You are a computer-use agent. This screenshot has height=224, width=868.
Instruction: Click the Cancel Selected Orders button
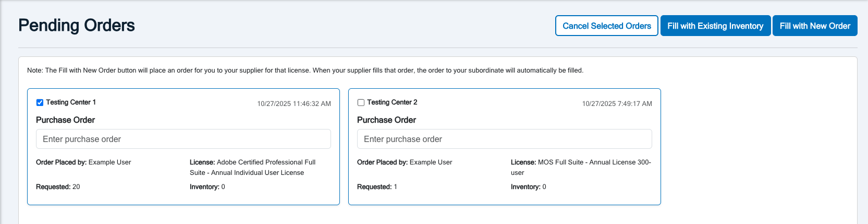point(606,26)
